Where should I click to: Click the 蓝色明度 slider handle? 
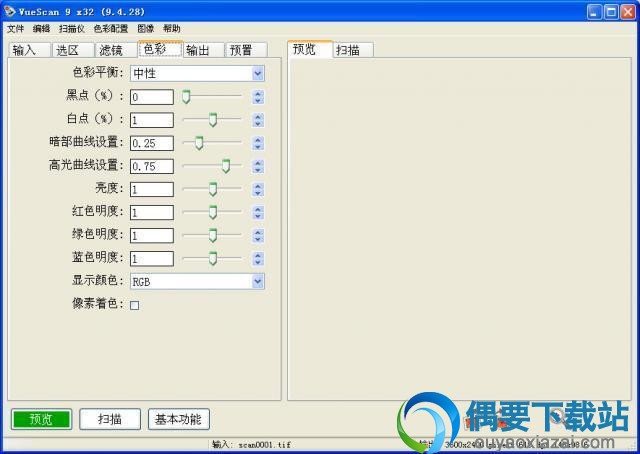213,258
